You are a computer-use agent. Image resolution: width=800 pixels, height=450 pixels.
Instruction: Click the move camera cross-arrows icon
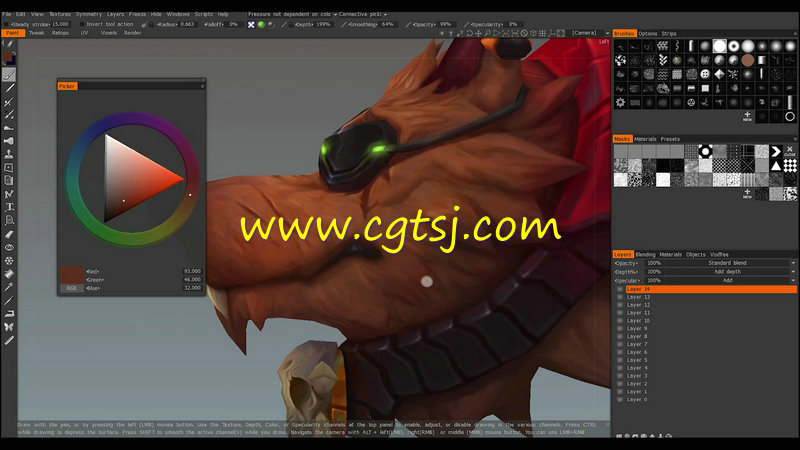[x=479, y=33]
